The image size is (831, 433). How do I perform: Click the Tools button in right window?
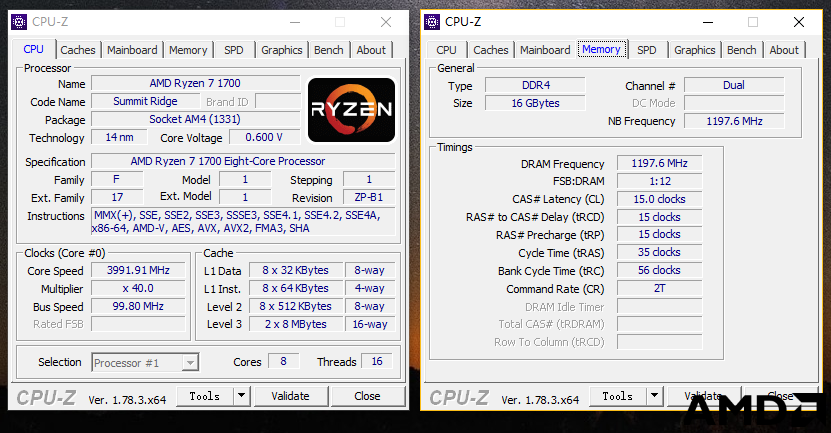[x=617, y=396]
